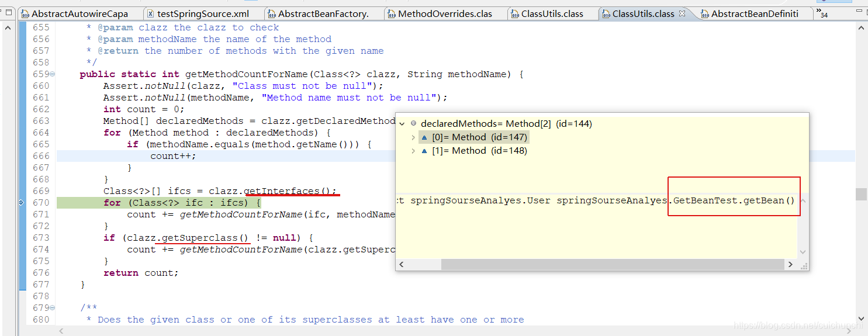Click the editor vertical scrollbar thumb
Image resolution: width=868 pixels, height=336 pixels.
click(861, 195)
